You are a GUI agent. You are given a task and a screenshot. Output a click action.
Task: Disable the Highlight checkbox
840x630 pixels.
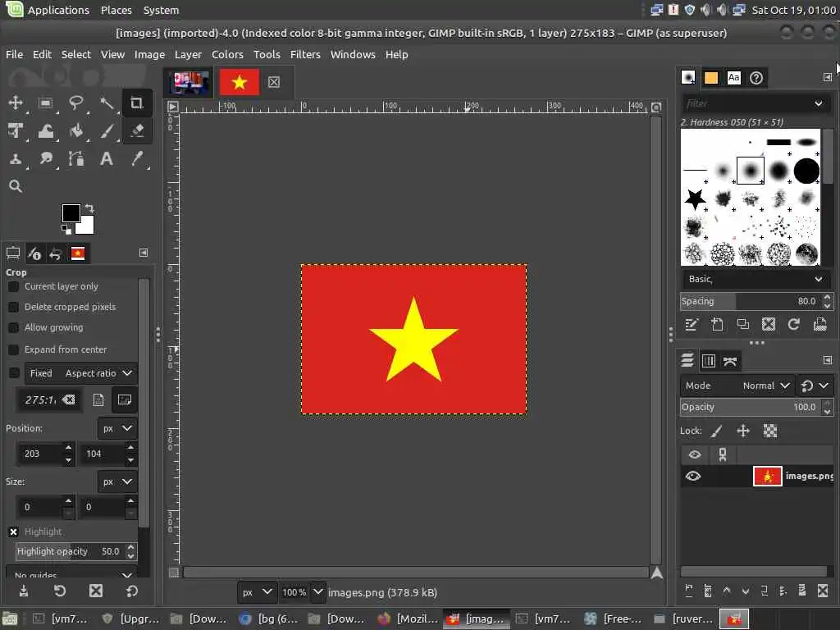coord(14,532)
